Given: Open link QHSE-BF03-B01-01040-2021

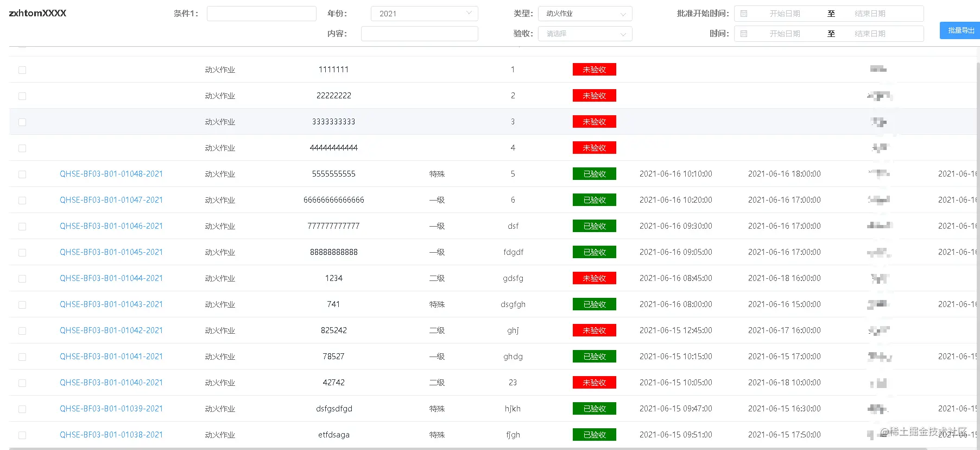Looking at the screenshot, I should click(111, 383).
